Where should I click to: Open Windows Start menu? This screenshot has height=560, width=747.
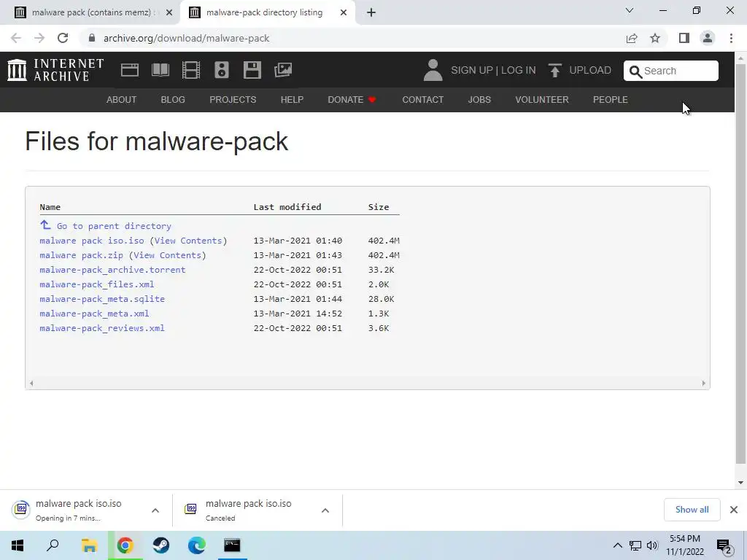click(x=18, y=545)
